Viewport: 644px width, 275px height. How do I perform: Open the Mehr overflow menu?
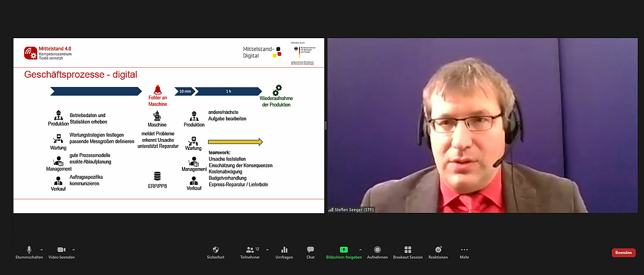(464, 252)
